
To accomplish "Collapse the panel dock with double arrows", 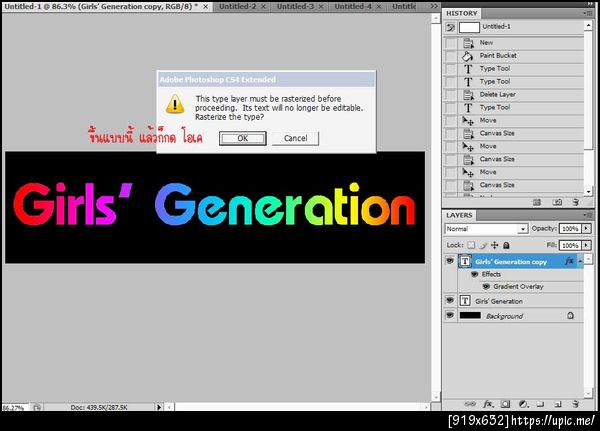I will click(x=590, y=3).
